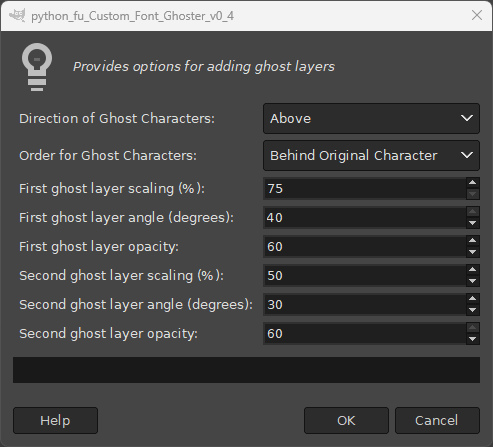Focus the second ghost layer angle field
493x447 pixels.
(365, 305)
